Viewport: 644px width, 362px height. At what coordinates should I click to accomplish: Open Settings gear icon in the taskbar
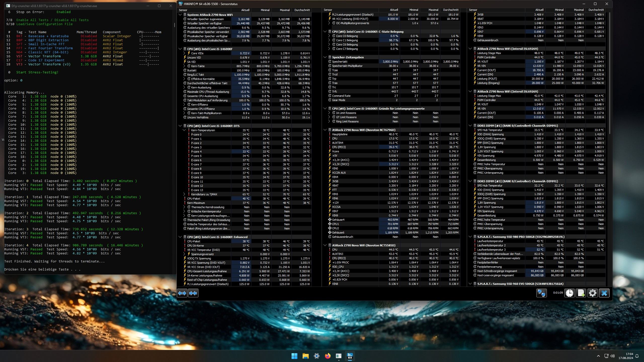(316, 356)
